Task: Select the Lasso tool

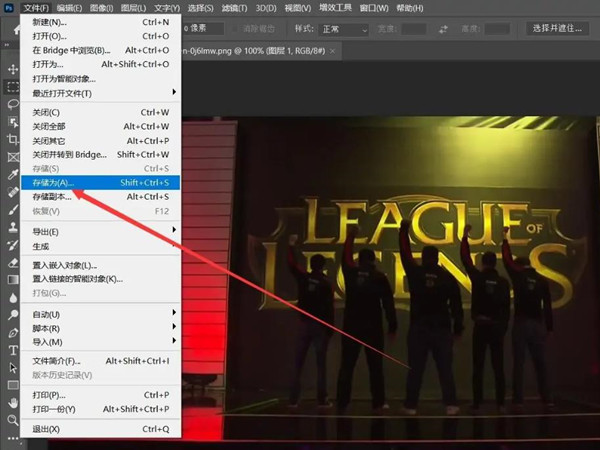Action: coord(13,104)
